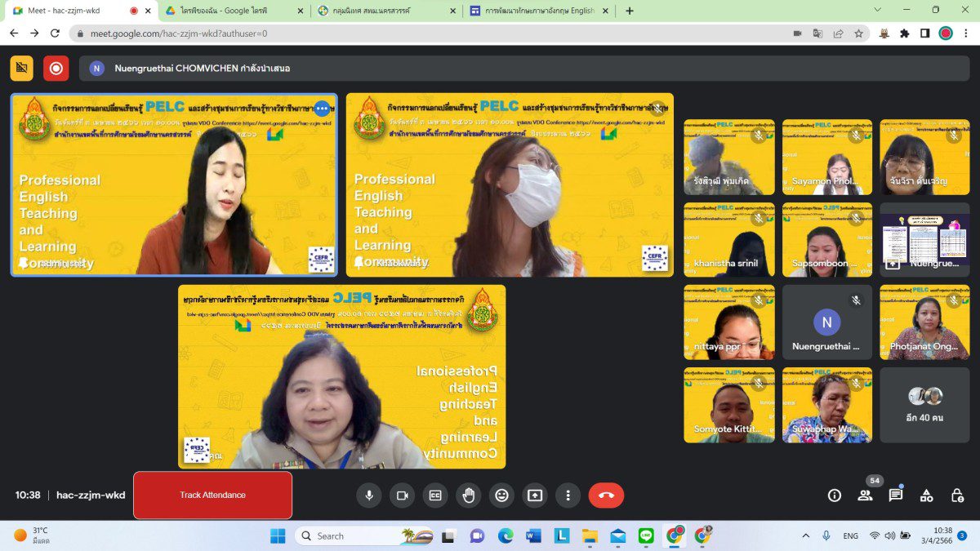Click the Translate page icon in address bar

tap(817, 33)
